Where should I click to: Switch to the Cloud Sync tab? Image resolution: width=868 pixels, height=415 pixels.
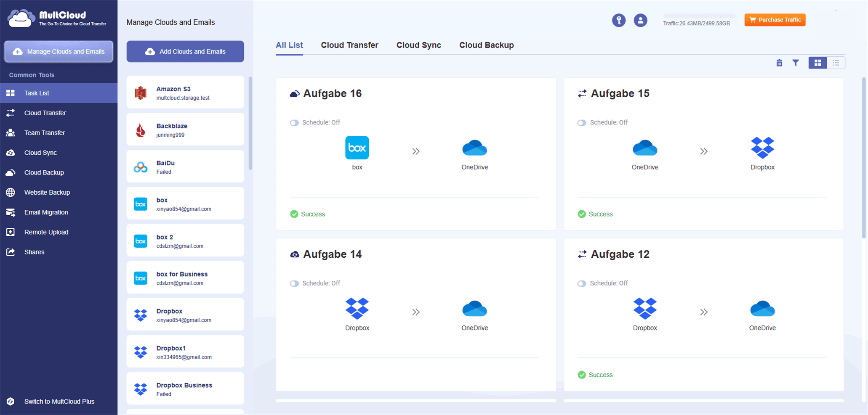click(418, 45)
